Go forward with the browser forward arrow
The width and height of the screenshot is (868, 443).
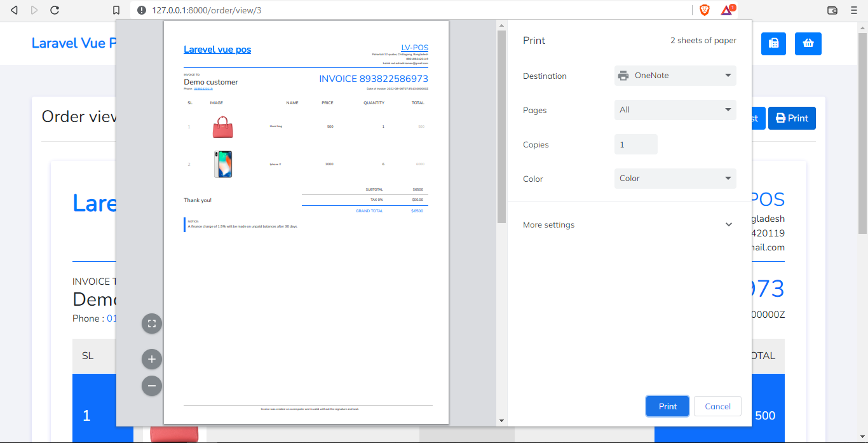(x=34, y=10)
